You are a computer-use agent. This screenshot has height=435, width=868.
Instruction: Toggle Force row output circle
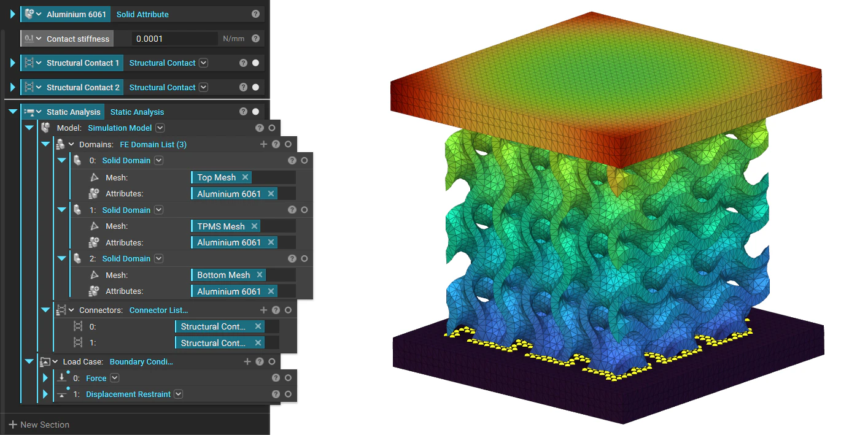point(288,378)
